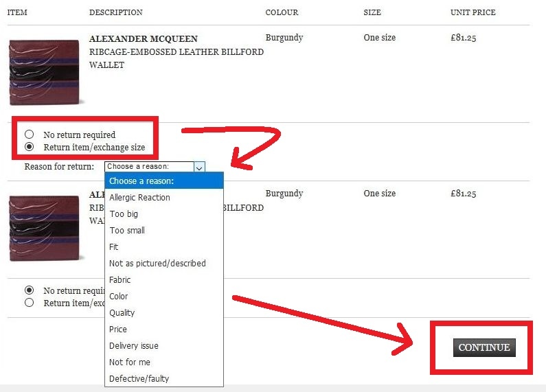Select 'Not for me' return reason
The image size is (546, 392).
(164, 362)
